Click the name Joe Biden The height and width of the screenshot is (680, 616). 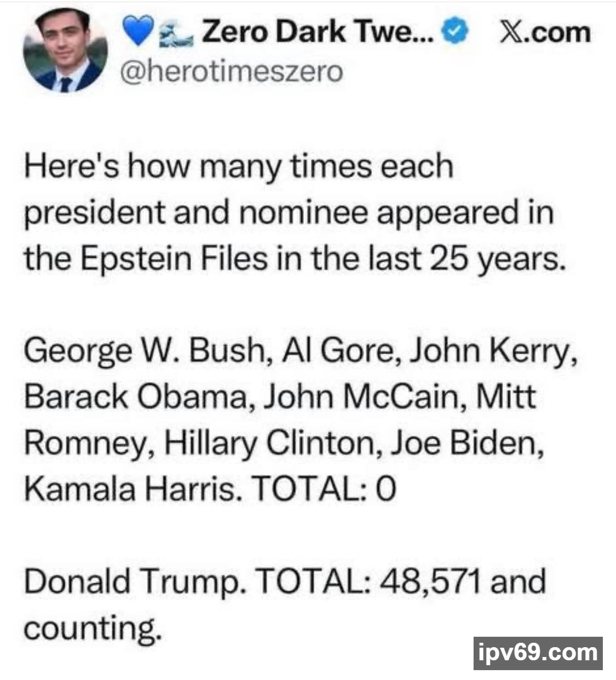465,442
